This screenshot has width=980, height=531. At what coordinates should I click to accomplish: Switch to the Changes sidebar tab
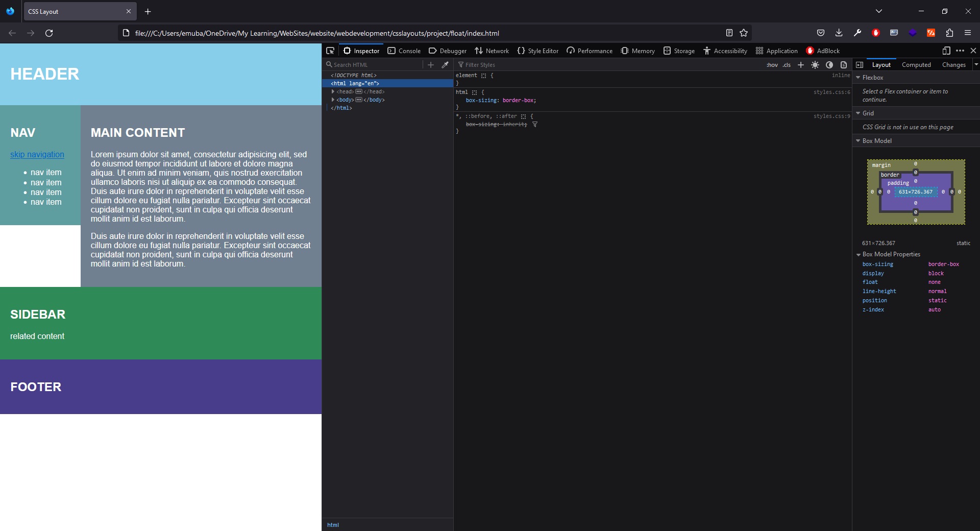(x=954, y=65)
